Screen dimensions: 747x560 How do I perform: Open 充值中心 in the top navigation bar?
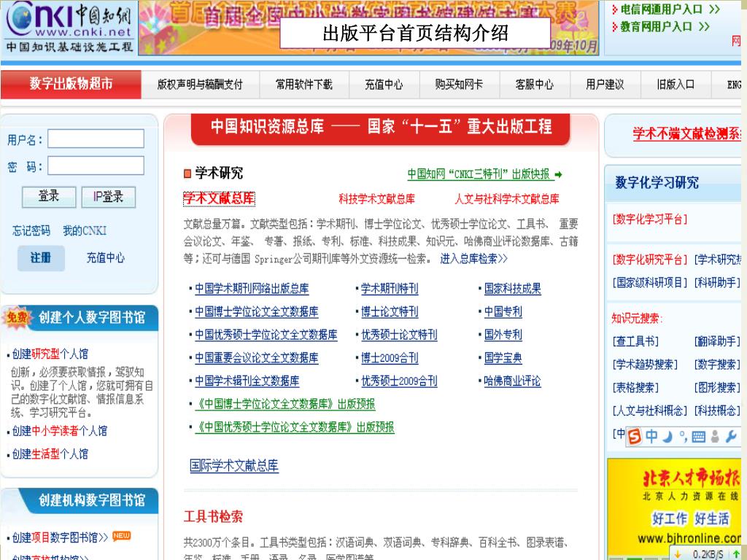tap(384, 85)
